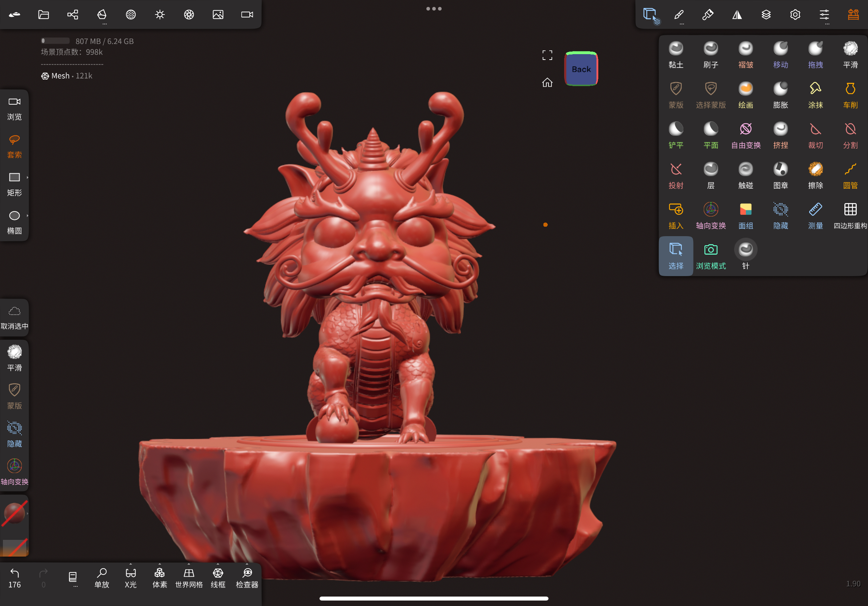Expand material sphere options arrow

coord(28,513)
